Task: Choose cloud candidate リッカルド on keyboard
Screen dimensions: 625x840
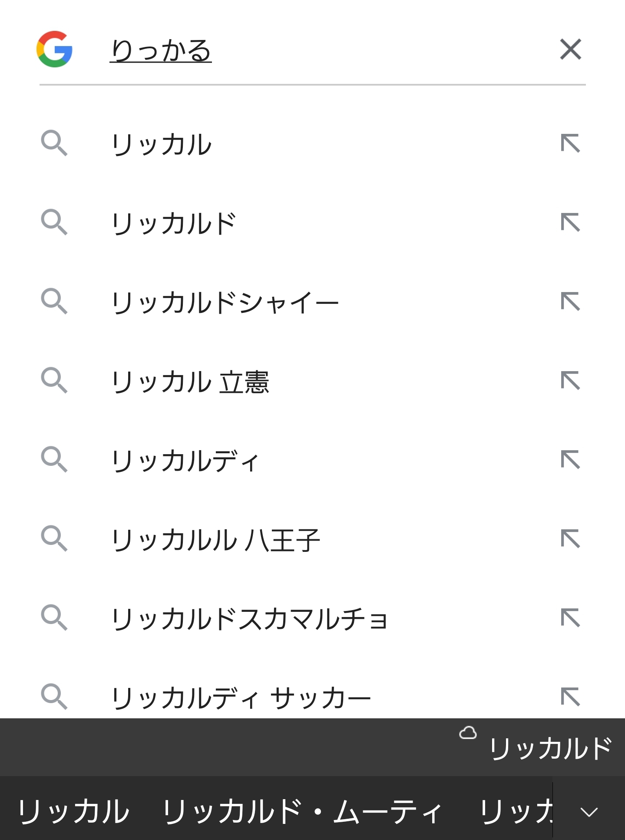Action: [551, 748]
